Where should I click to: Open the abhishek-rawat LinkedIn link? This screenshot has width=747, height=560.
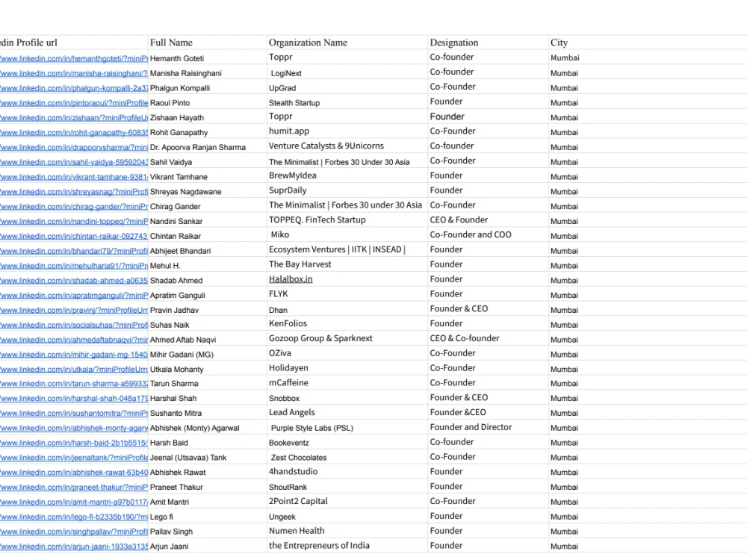coord(74,472)
